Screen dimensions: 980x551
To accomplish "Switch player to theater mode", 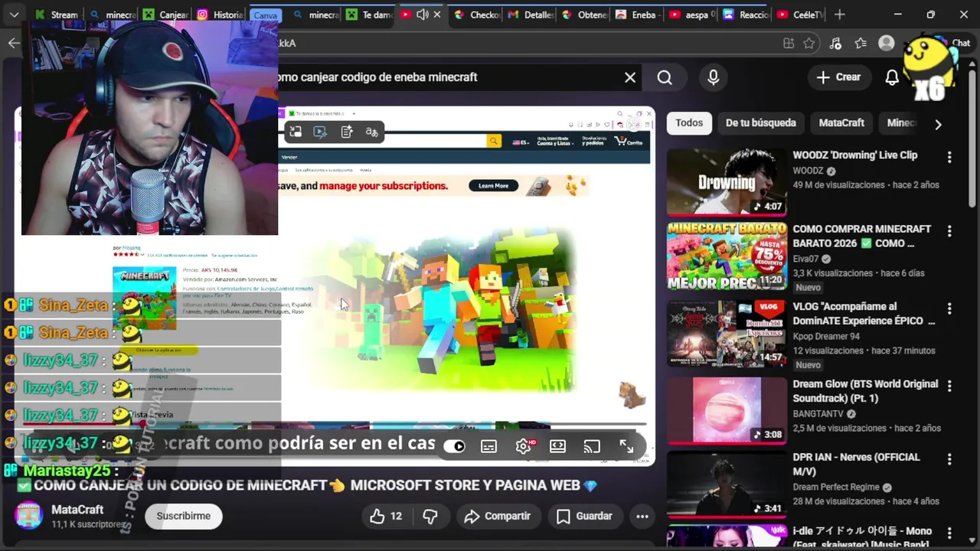I will [x=557, y=446].
